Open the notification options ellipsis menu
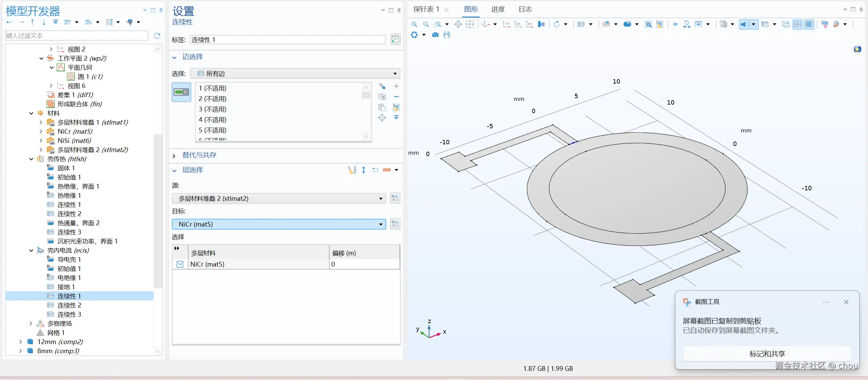Image resolution: width=868 pixels, height=380 pixels. (826, 302)
